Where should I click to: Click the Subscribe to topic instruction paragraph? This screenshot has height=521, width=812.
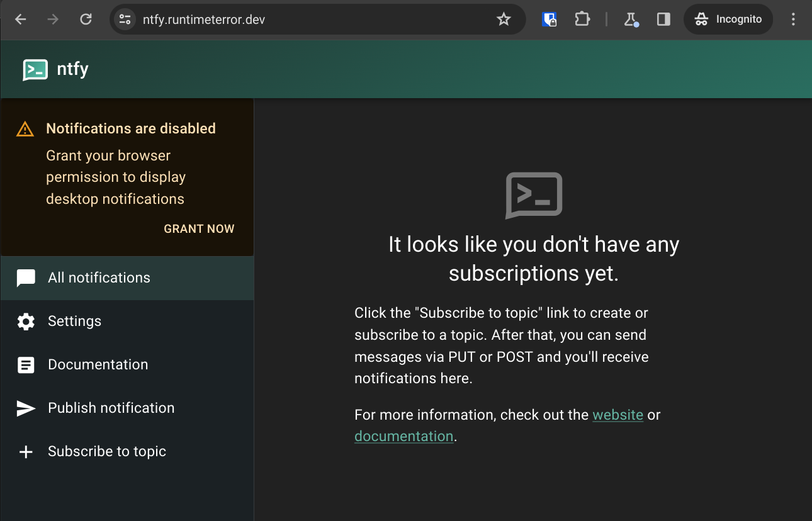click(x=502, y=345)
